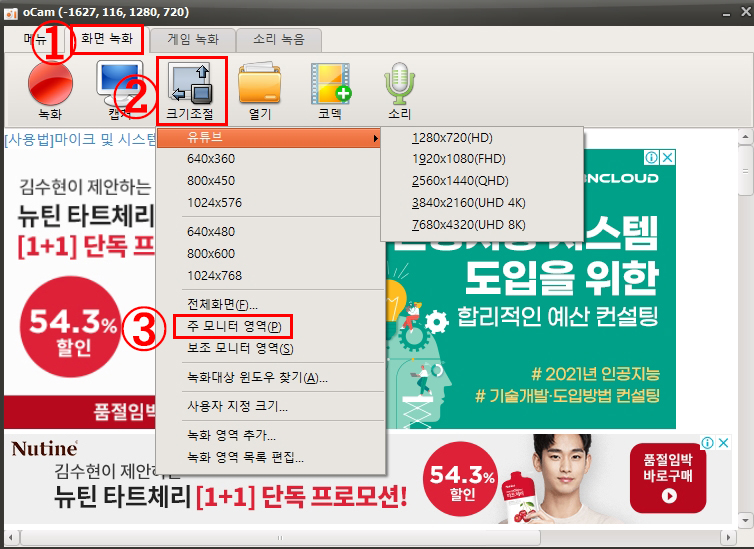The width and height of the screenshot is (754, 549).
Task: Select 800x450 size in menu
Action: (x=269, y=181)
